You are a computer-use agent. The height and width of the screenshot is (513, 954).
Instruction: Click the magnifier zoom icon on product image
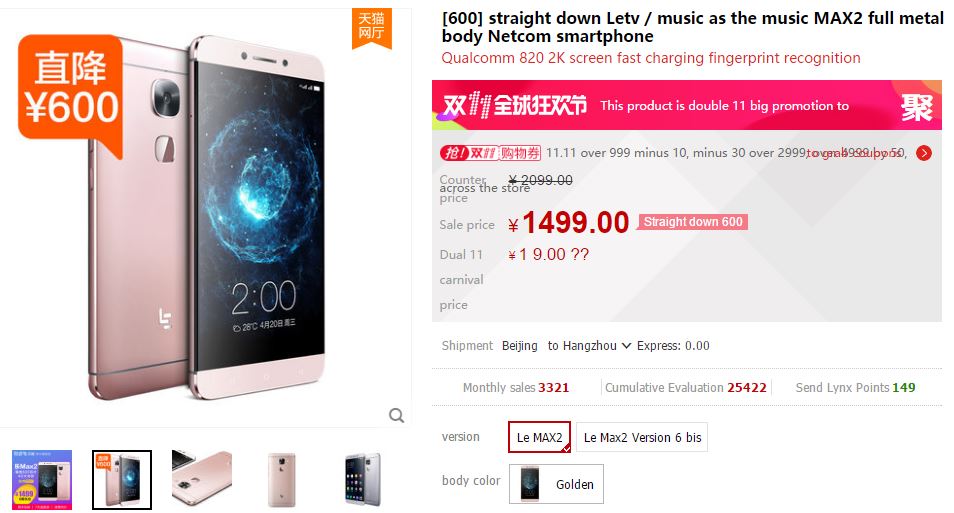[x=396, y=416]
